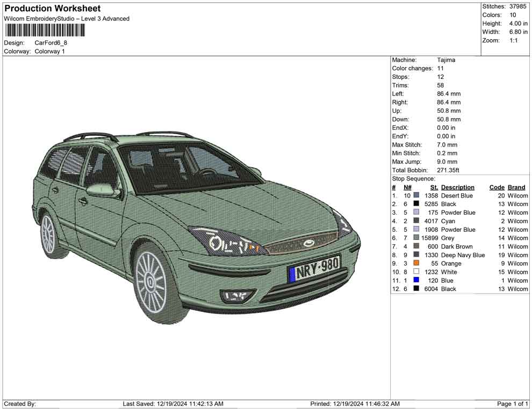
Task: Select the Desert Blue color swatch
Action: pyautogui.click(x=416, y=196)
